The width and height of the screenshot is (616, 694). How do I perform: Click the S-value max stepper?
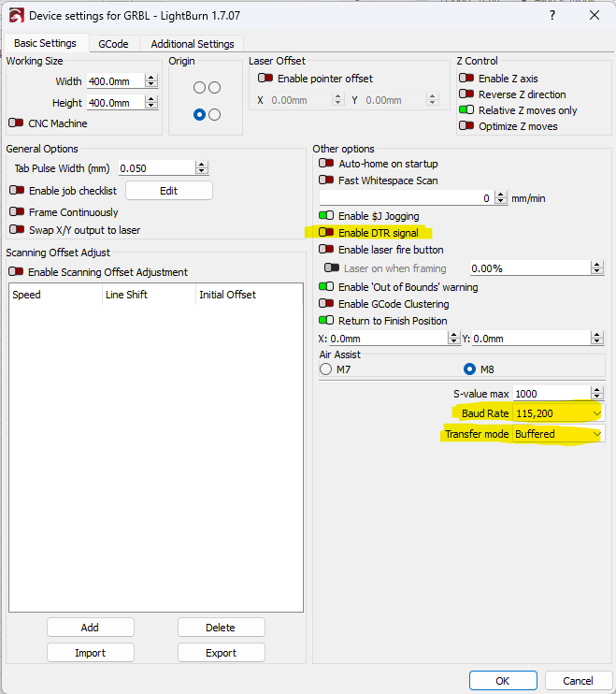(x=597, y=393)
